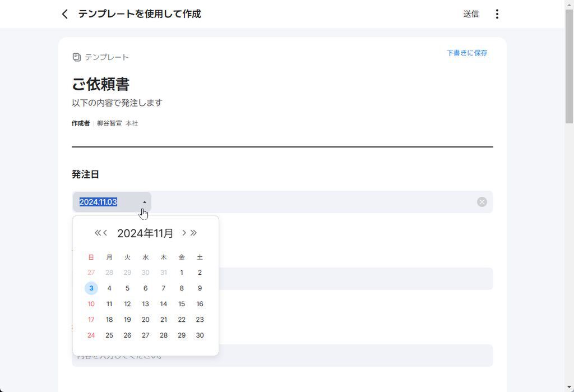Pick the 18th in the calendar
Image resolution: width=574 pixels, height=392 pixels.
coord(109,320)
